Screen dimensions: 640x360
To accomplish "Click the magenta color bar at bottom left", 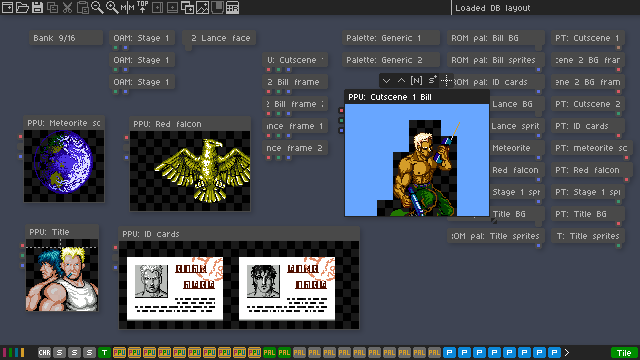I will point(4,353).
